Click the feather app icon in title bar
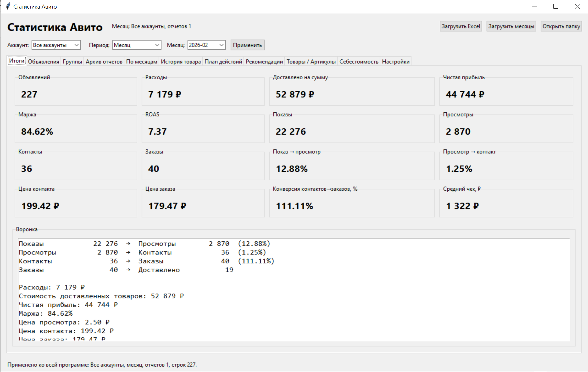Screen dimensions: 588x372 8,6
